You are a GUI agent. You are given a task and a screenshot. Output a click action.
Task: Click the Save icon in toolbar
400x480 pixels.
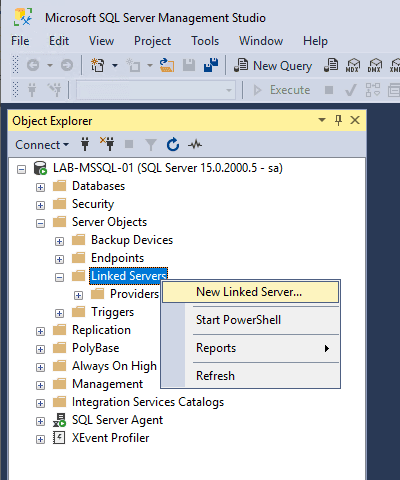(x=189, y=65)
